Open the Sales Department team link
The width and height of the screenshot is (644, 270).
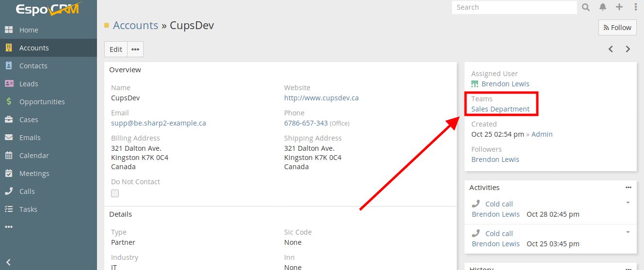[500, 109]
